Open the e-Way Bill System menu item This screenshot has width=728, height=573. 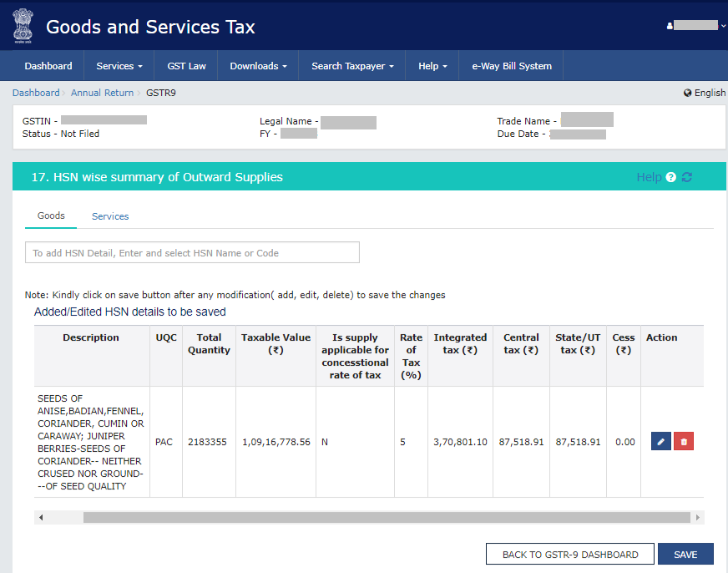[x=512, y=66]
